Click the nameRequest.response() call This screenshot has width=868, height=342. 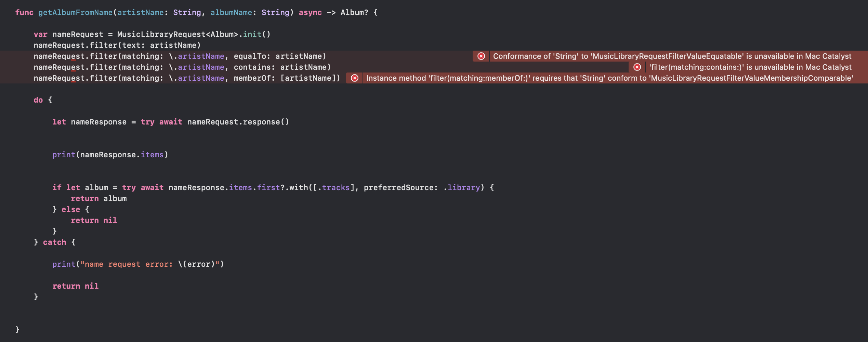(x=238, y=122)
